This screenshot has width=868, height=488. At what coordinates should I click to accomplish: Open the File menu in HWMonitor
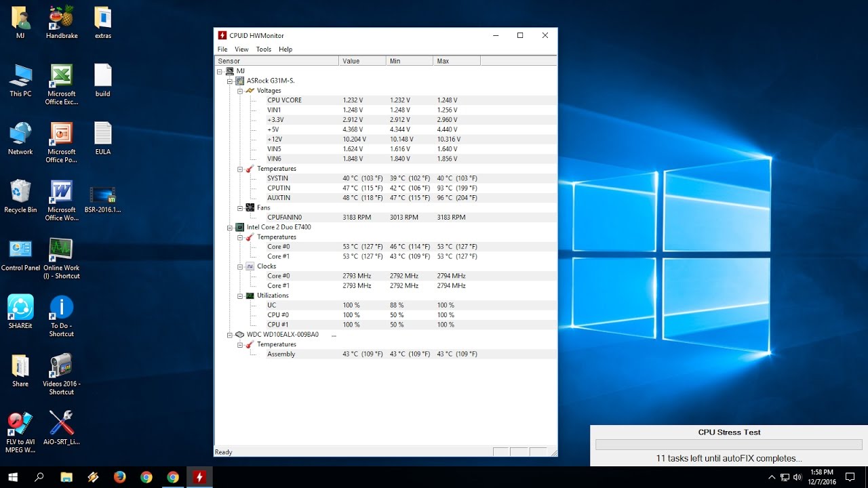[222, 49]
